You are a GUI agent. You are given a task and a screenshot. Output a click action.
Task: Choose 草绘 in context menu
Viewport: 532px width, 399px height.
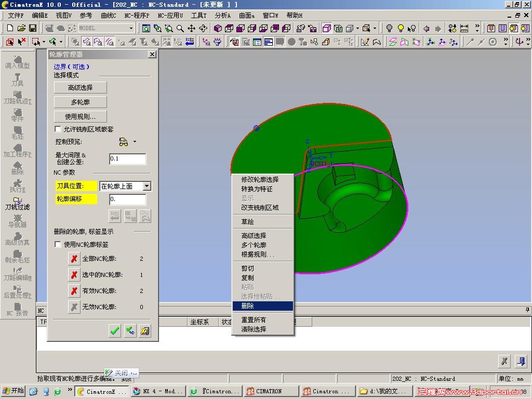coord(262,222)
